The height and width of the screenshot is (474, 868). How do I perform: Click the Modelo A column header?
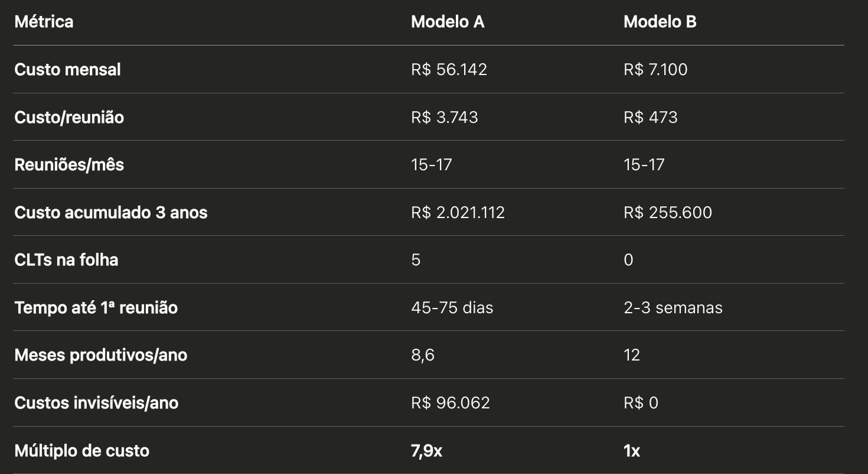tap(448, 22)
